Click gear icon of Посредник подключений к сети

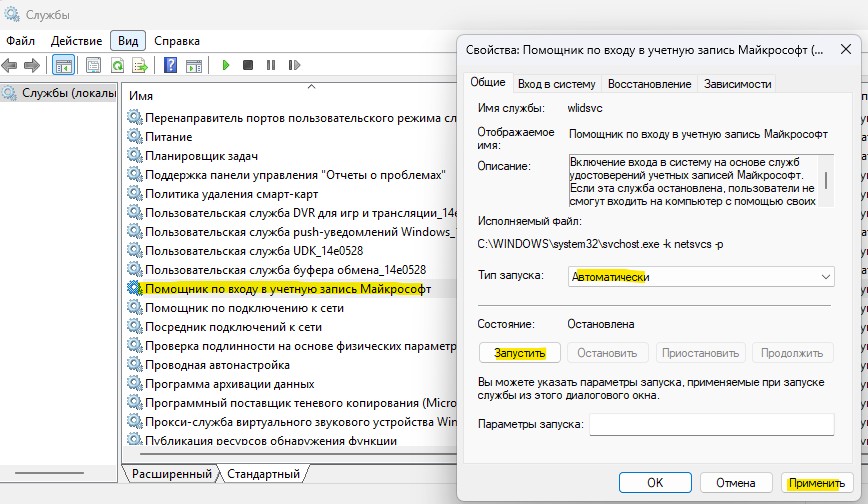point(135,326)
